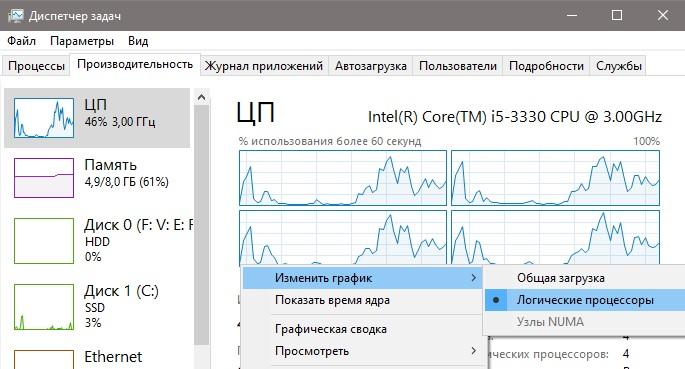
Task: Click the bottom-left logical processor graph
Action: 343,238
